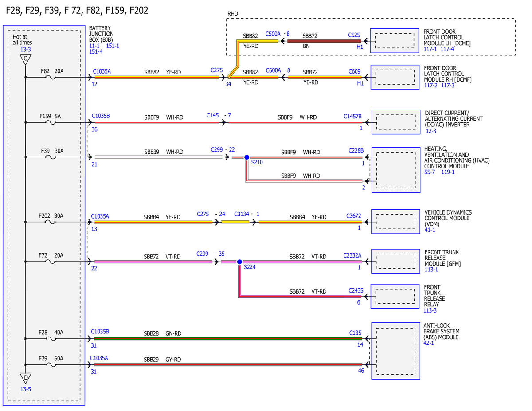Select inline connector C3134
The image size is (532, 411).
(242, 214)
